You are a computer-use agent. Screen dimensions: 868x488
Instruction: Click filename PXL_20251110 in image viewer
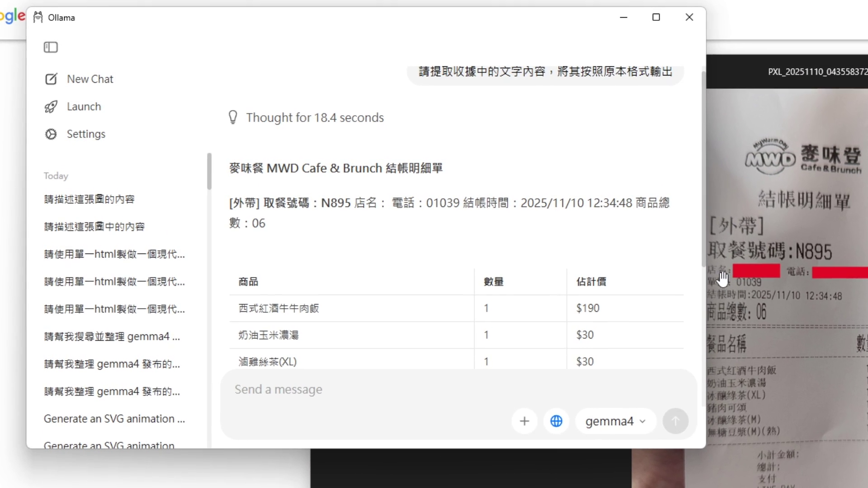(x=817, y=72)
